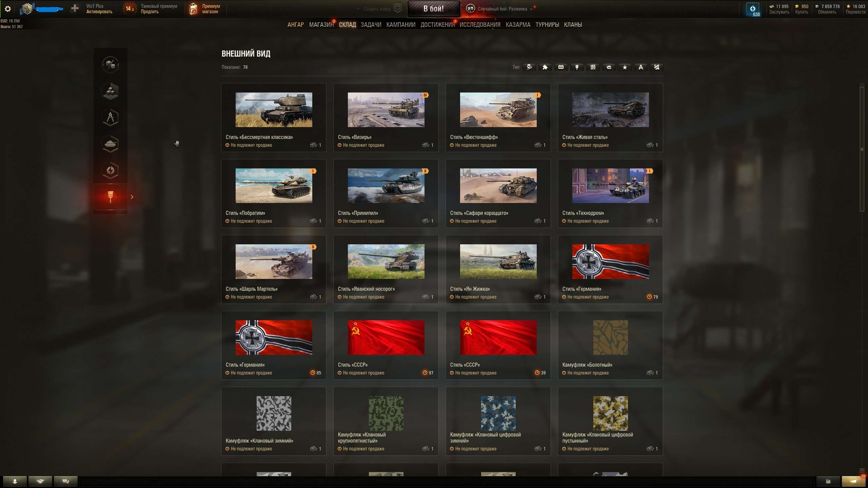Click Перевести free experience link
This screenshot has height=488, width=868.
(855, 12)
